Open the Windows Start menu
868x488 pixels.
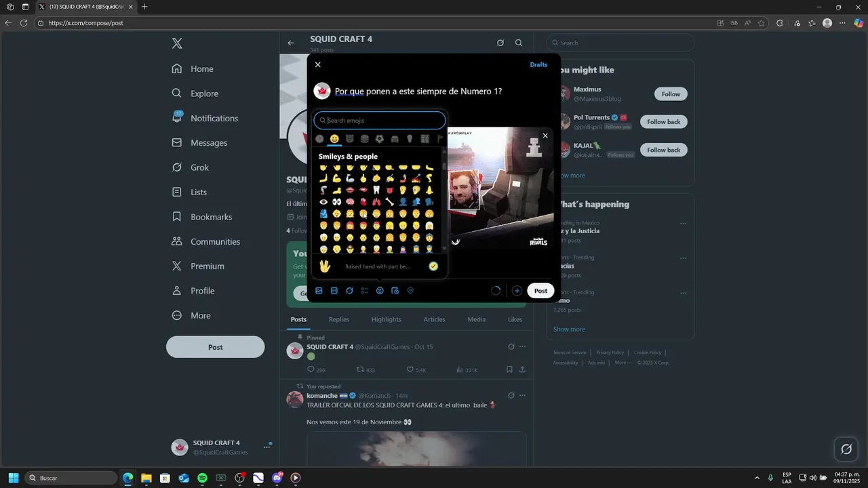click(x=13, y=478)
